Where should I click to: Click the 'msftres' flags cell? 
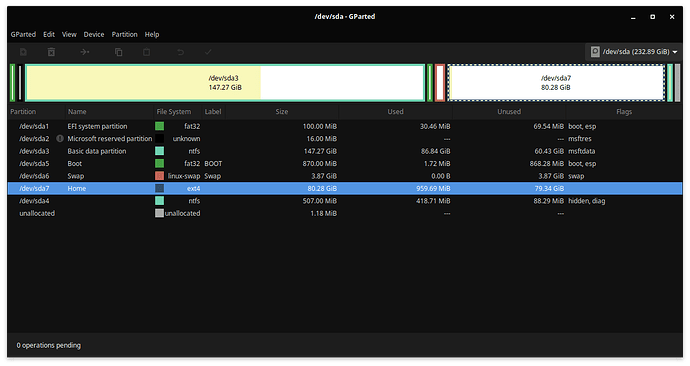click(580, 139)
